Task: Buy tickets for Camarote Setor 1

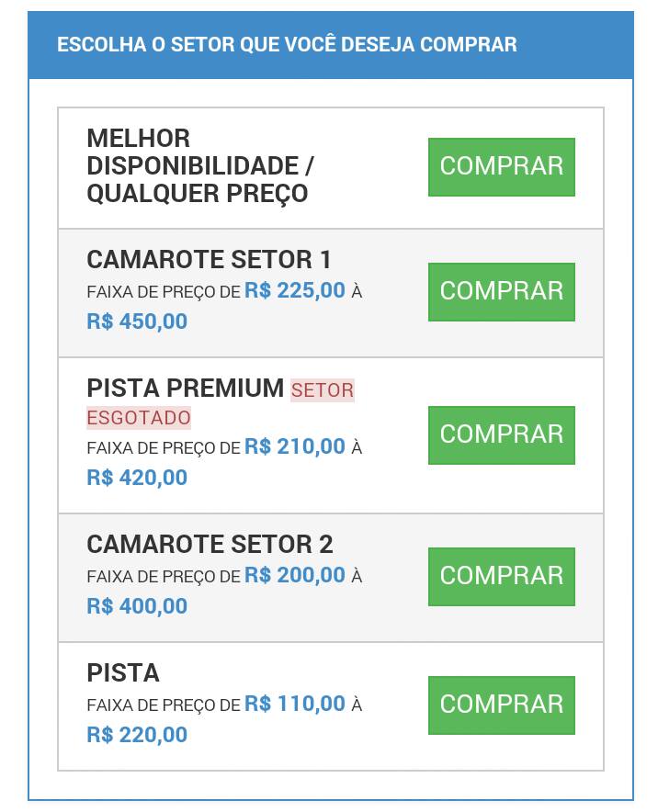Action: 501,291
